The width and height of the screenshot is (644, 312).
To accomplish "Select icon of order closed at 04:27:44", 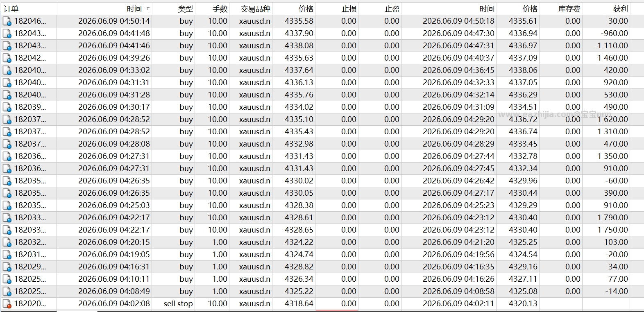I will (x=7, y=156).
